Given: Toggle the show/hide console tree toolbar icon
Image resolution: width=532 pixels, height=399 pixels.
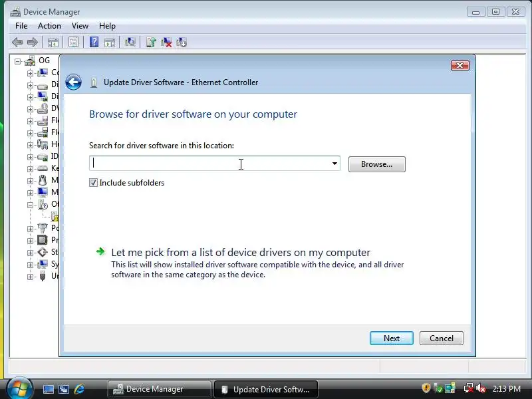Looking at the screenshot, I should pos(53,43).
